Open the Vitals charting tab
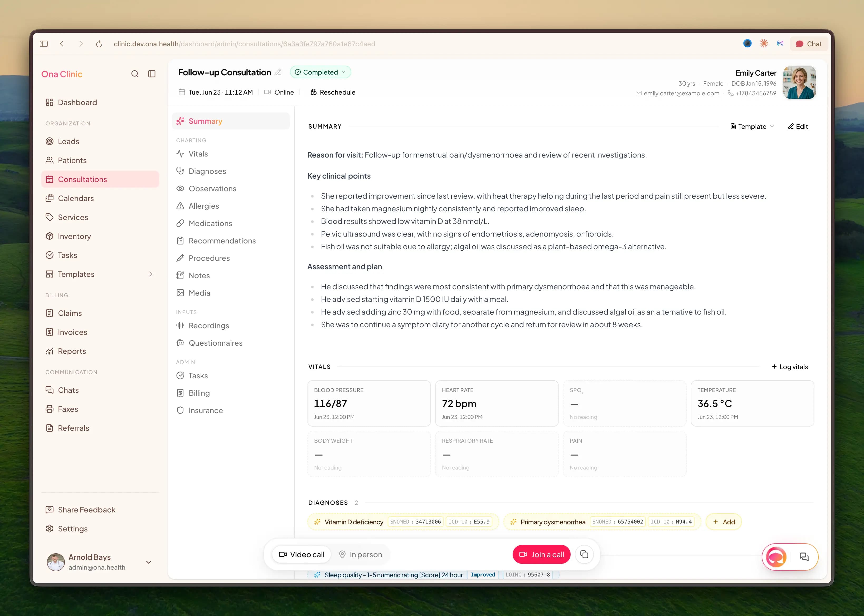 pos(231,154)
